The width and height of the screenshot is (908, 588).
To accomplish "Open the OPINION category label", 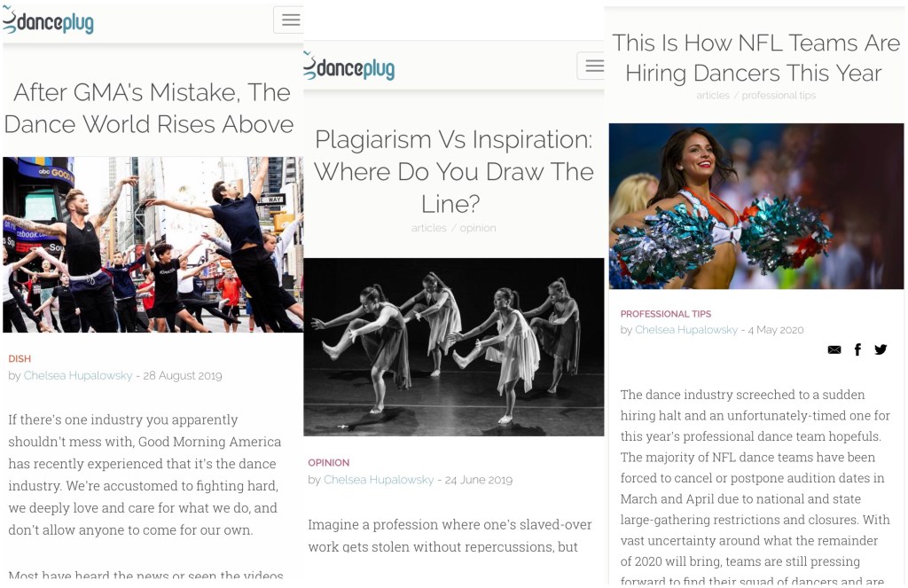I will [328, 463].
